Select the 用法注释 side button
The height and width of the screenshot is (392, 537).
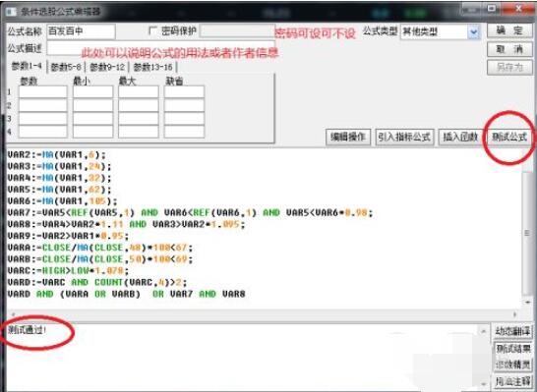[512, 381]
